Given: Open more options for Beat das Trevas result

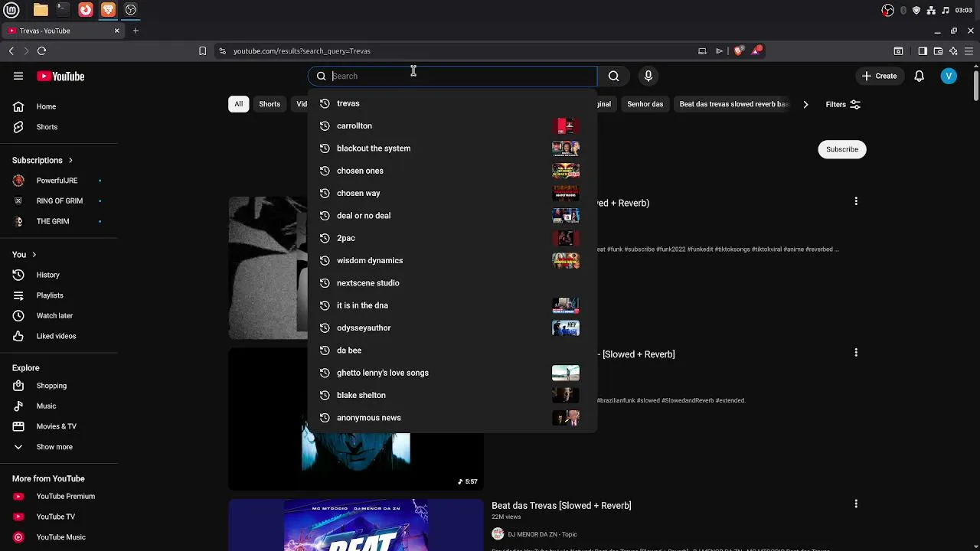Looking at the screenshot, I should 856,504.
